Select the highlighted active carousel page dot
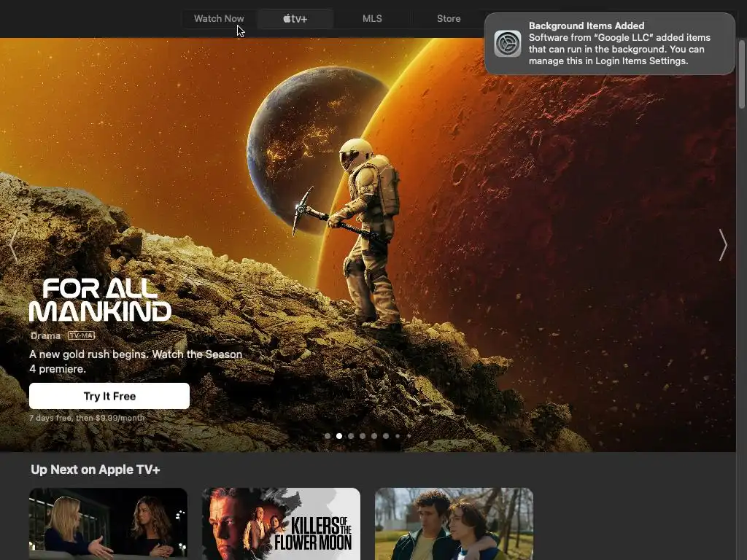The image size is (747, 560). click(x=338, y=436)
